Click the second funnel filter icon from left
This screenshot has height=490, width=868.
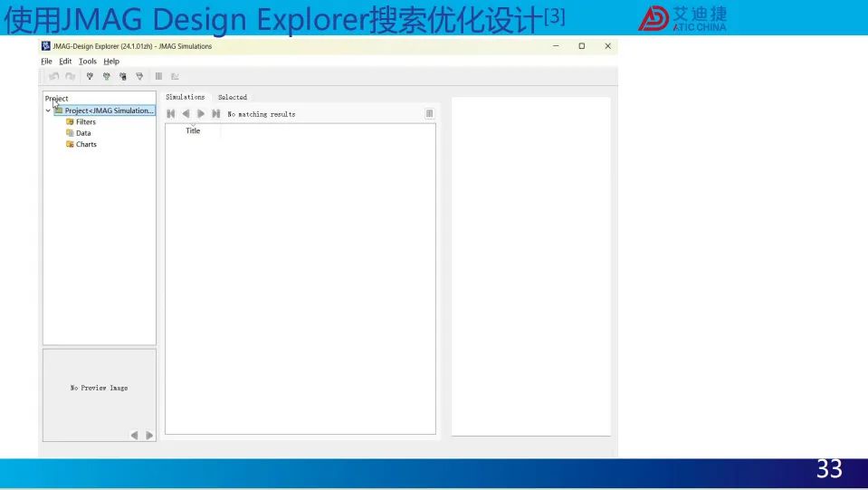[x=106, y=76]
